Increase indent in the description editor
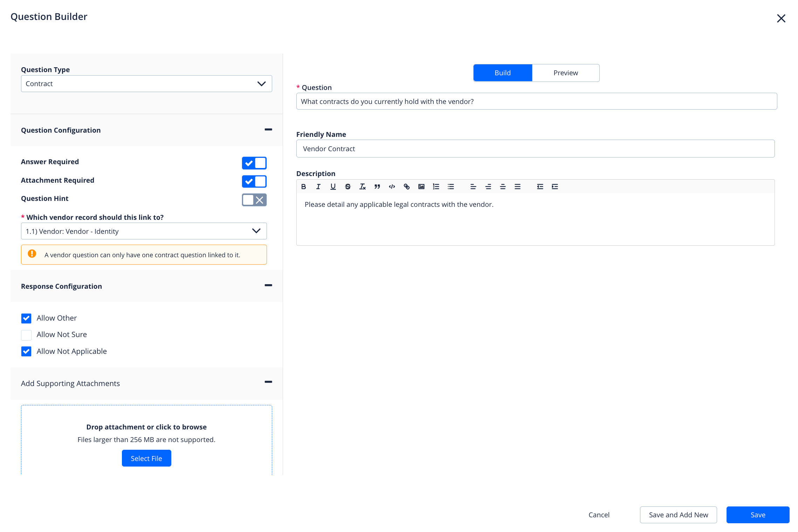 [x=555, y=187]
